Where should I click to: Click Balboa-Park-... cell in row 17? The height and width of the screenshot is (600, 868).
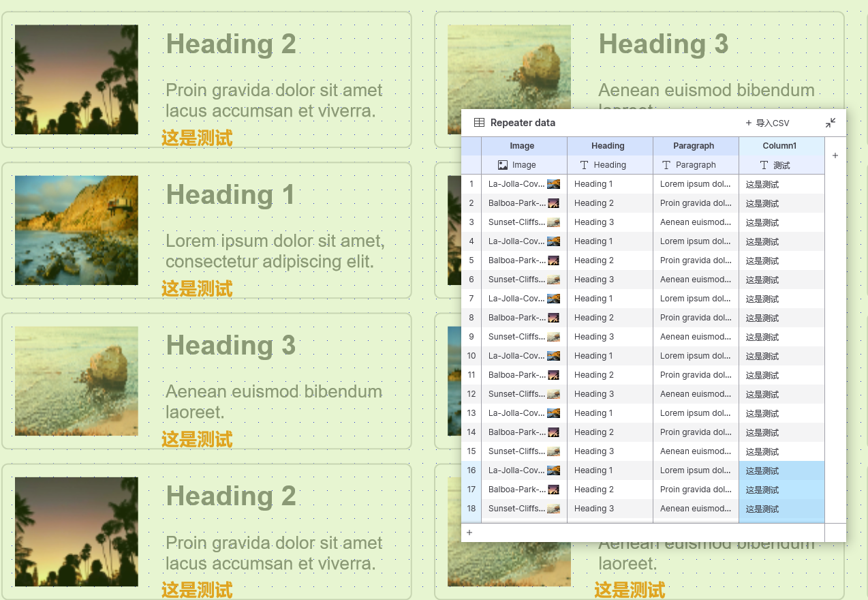[x=524, y=490]
